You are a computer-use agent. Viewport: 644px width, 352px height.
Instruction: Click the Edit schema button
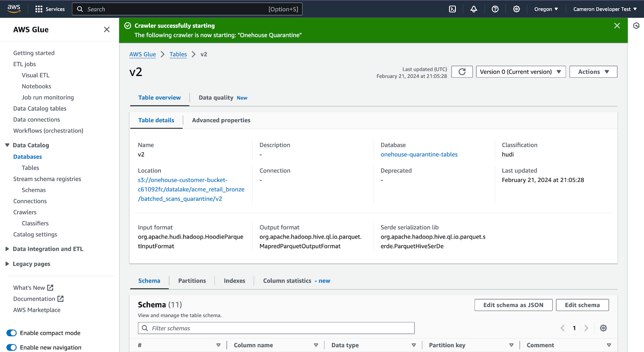point(582,305)
